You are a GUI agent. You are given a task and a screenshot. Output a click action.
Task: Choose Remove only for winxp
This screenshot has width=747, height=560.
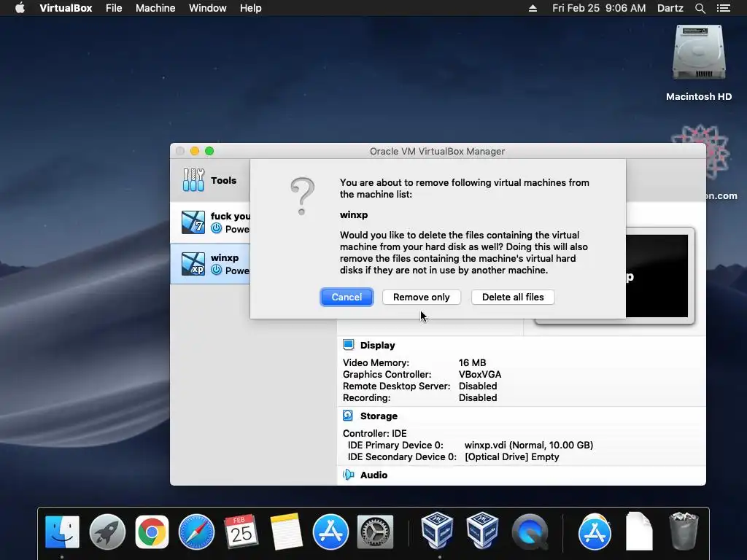(x=421, y=297)
